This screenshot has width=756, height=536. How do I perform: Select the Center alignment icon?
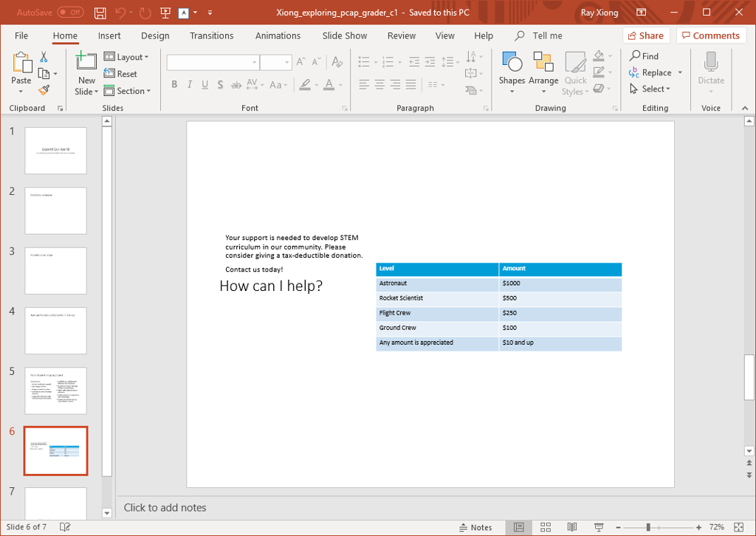pyautogui.click(x=379, y=85)
